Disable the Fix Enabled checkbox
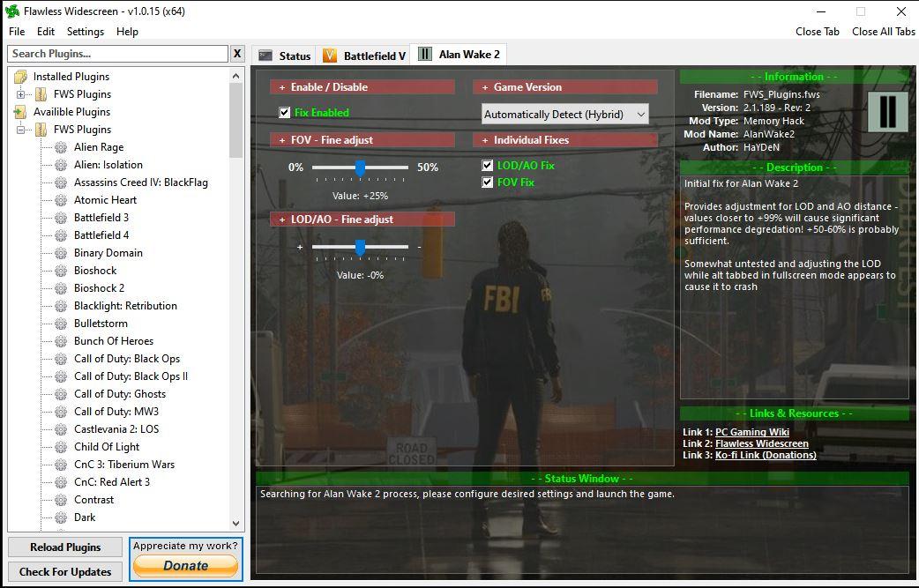Screen dimensions: 919x588 (x=285, y=113)
